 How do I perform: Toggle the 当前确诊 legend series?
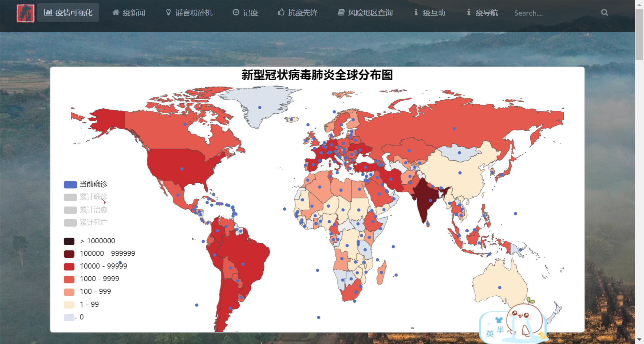click(85, 184)
